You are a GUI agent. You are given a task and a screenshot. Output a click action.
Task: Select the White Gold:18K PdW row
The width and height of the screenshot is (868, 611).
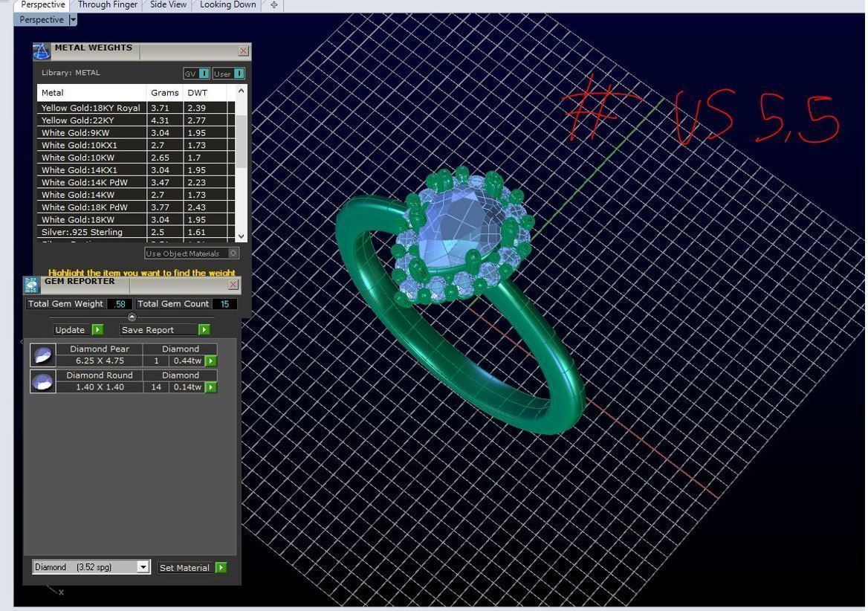point(136,207)
